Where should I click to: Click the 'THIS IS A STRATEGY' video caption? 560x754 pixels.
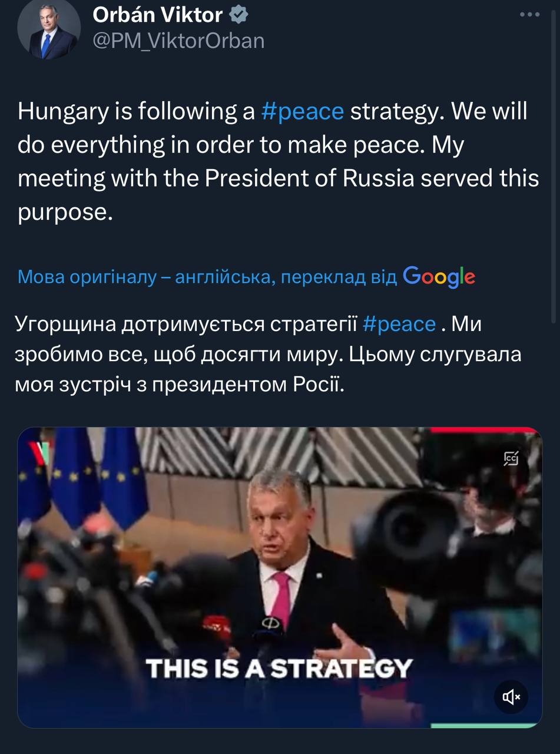[x=279, y=668]
